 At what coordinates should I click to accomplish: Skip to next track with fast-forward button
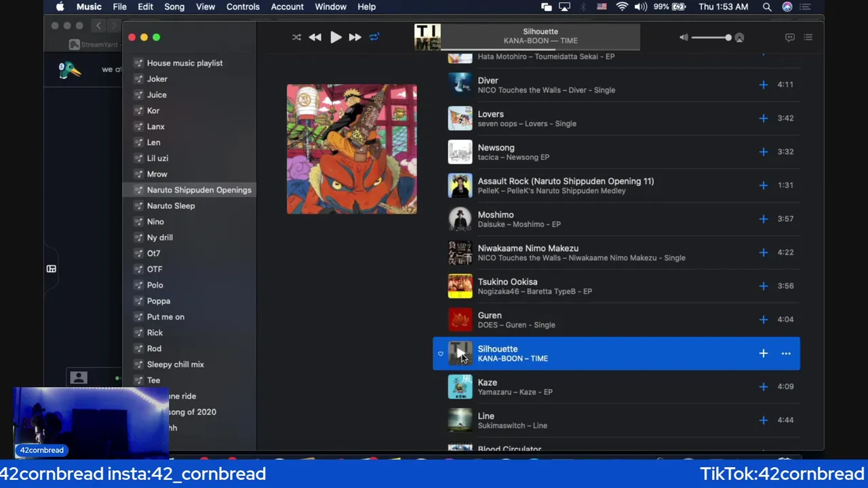[355, 37]
